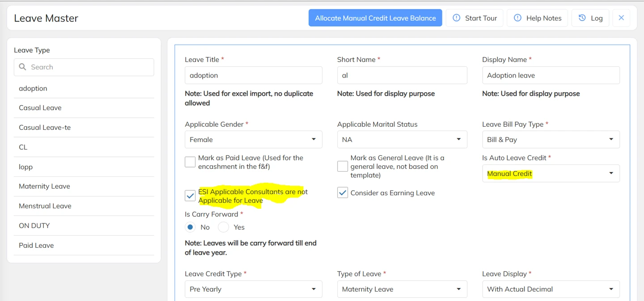The width and height of the screenshot is (644, 301).
Task: Enable the Mark as Paid Leave checkbox
Action: click(x=190, y=162)
